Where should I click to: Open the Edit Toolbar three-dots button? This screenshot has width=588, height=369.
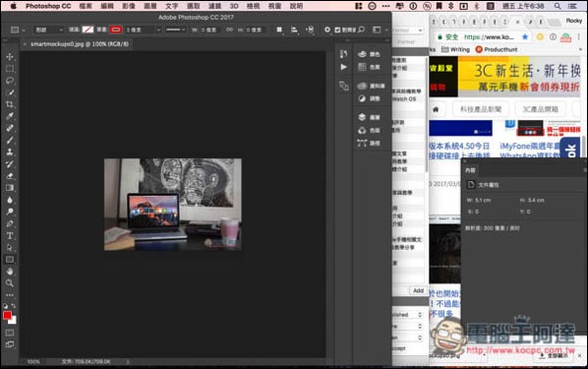point(10,295)
